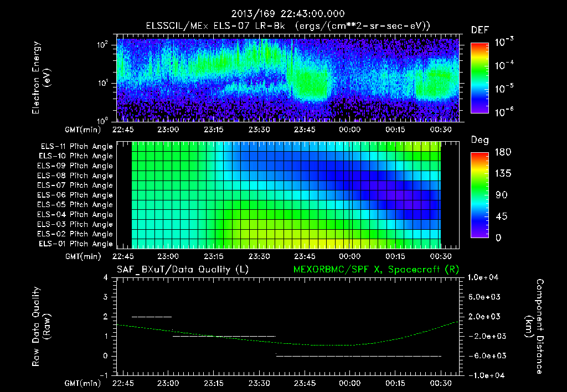The height and width of the screenshot is (392, 567).
Task: Click the 45 value on Deg scale
Action: coord(502,216)
